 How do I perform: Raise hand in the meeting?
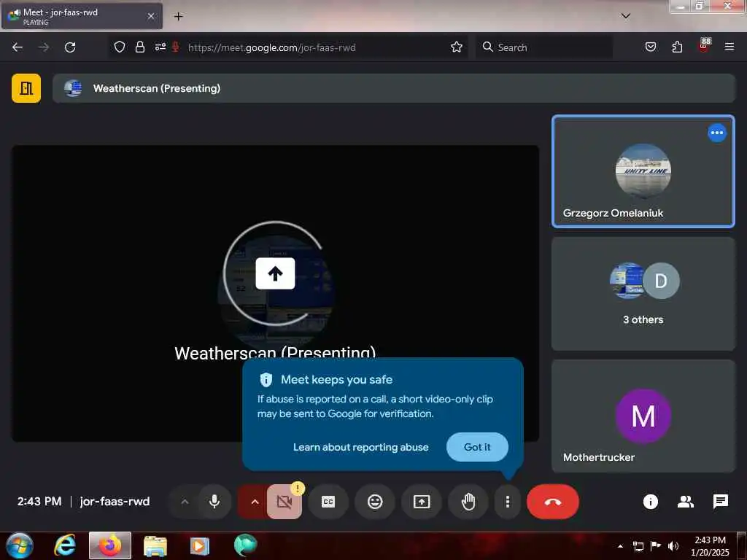468,502
